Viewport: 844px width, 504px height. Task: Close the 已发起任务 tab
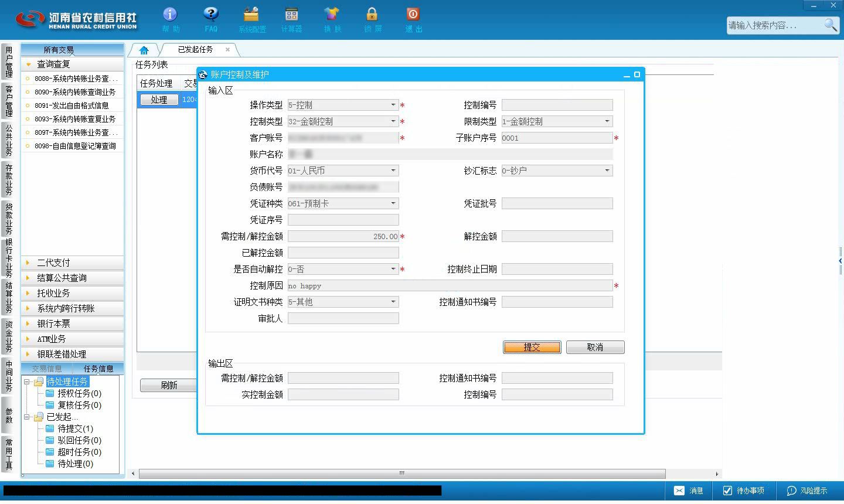click(x=228, y=50)
